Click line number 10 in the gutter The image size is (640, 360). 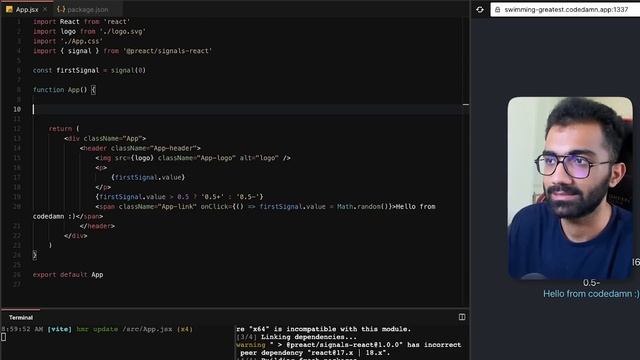point(17,109)
